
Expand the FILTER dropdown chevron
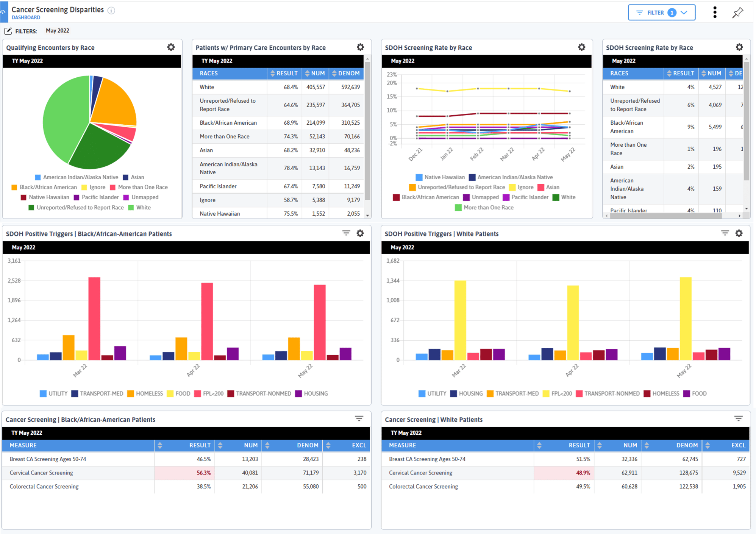pos(684,12)
